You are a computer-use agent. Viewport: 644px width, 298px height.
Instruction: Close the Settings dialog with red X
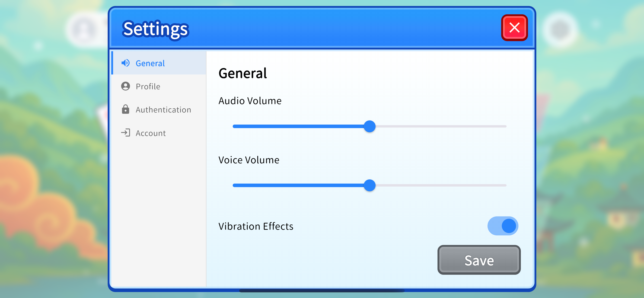(x=514, y=28)
